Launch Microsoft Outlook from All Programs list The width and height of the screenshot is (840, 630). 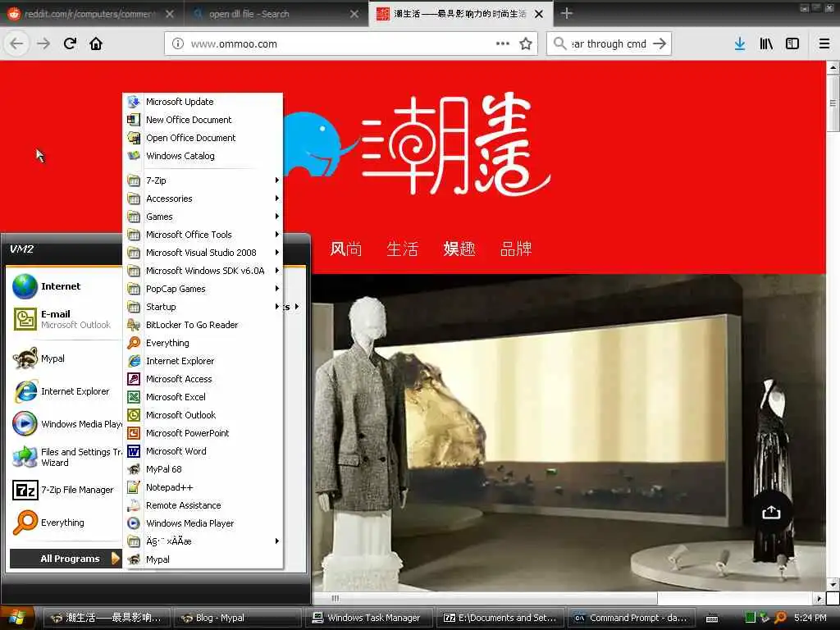203,415
